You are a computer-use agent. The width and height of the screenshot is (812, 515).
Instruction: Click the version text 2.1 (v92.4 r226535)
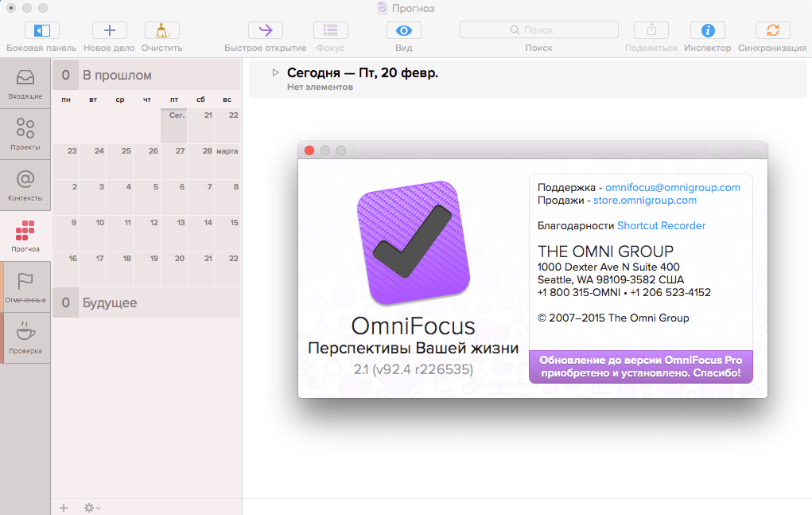[414, 369]
